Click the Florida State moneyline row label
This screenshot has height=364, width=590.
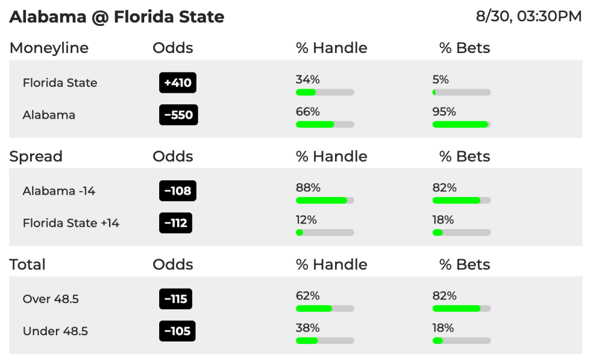[x=60, y=82]
